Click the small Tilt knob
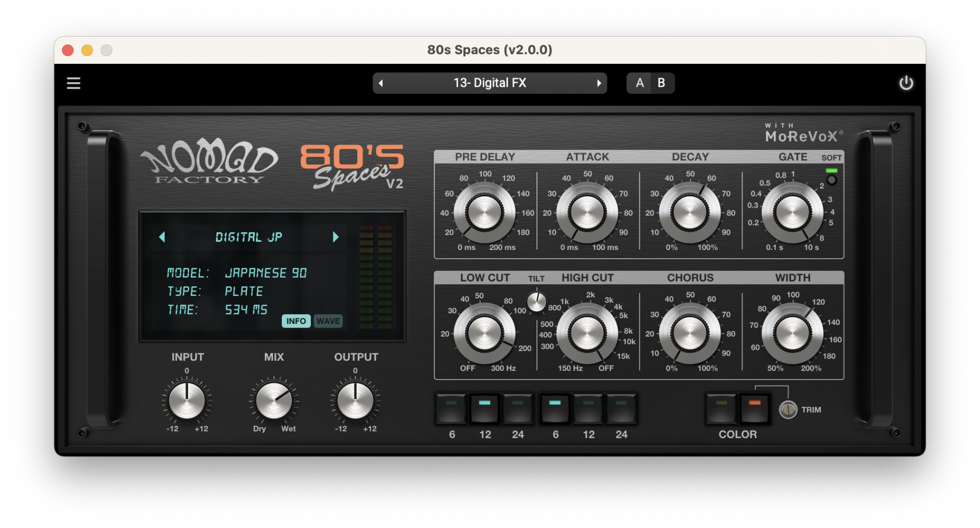Image resolution: width=980 pixels, height=528 pixels. 536,302
